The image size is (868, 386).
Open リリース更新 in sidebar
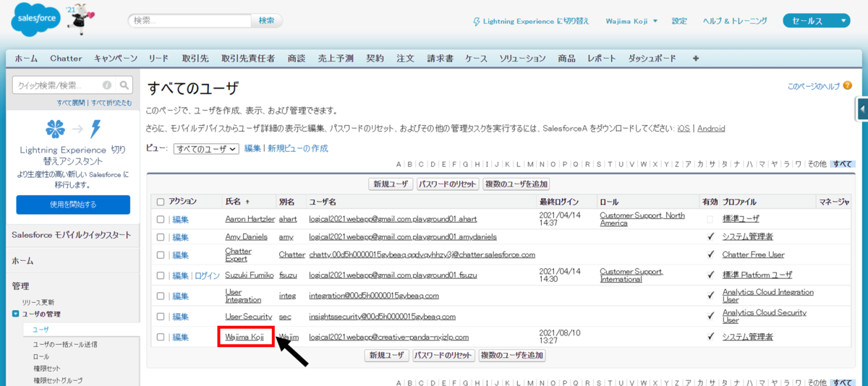coord(38,302)
